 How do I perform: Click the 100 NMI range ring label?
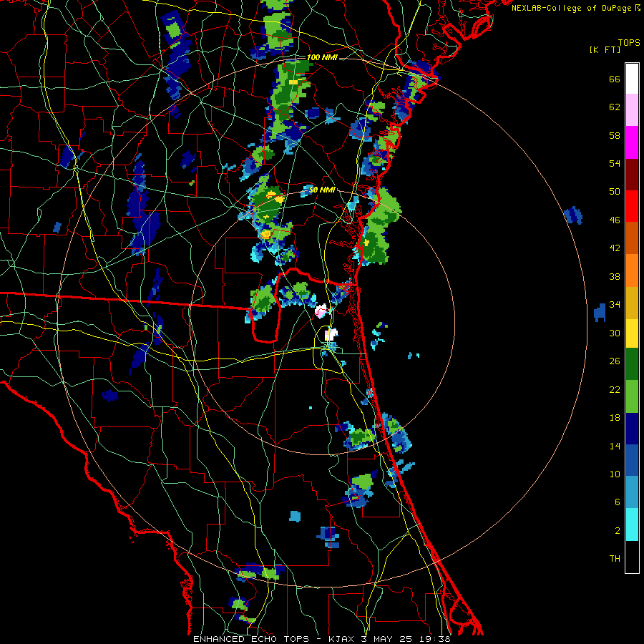[x=322, y=57]
